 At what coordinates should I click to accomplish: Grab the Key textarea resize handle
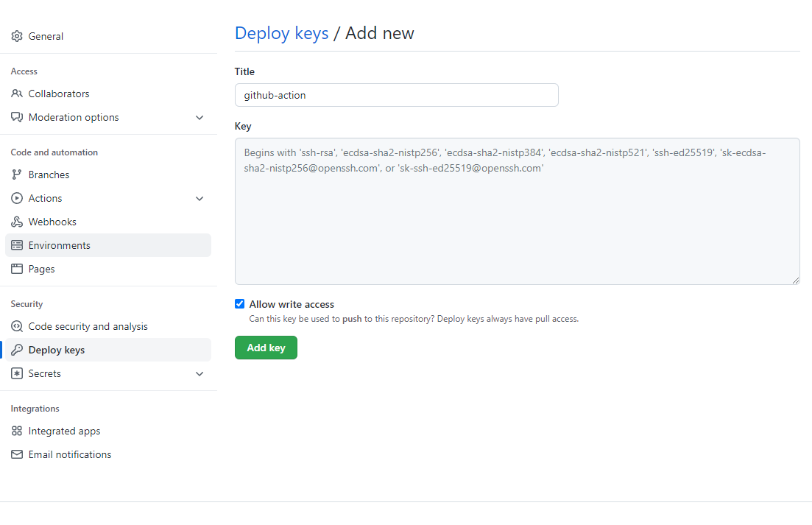(795, 280)
